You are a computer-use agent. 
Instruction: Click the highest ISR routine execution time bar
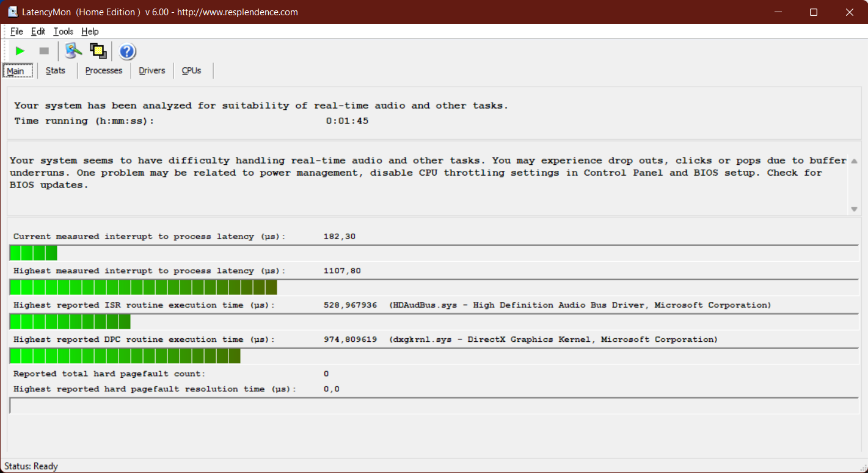434,321
